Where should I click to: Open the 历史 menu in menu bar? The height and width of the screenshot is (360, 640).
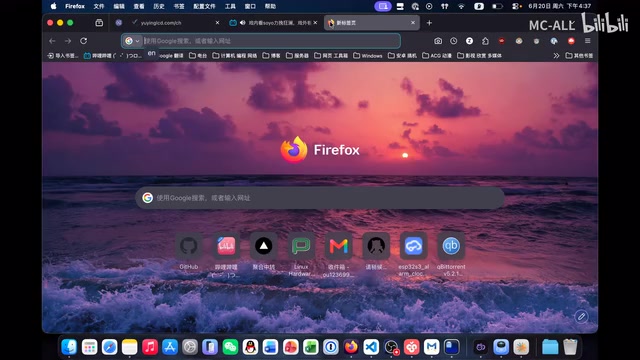coord(159,6)
